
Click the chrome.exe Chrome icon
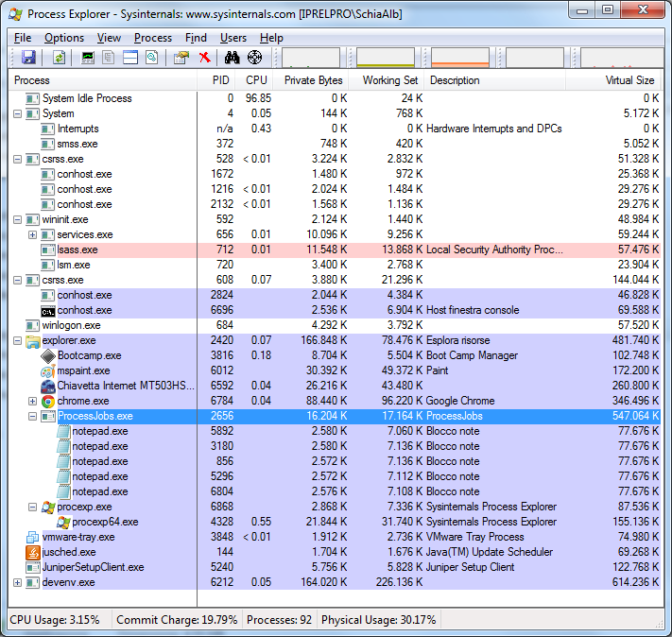pyautogui.click(x=48, y=401)
